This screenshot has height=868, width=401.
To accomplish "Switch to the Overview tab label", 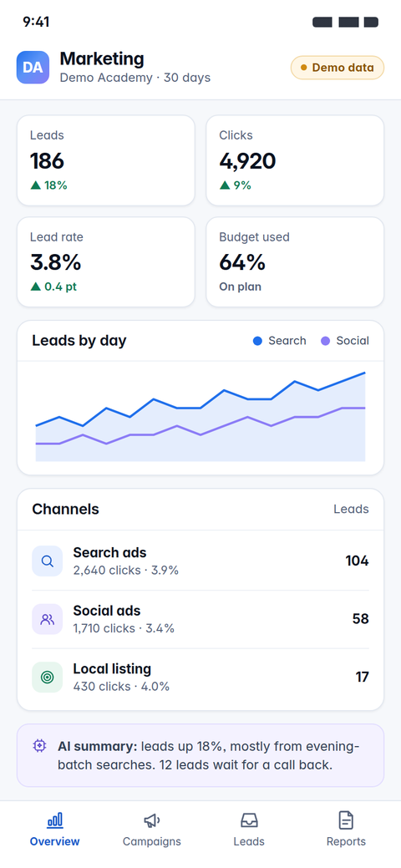I will pyautogui.click(x=55, y=841).
